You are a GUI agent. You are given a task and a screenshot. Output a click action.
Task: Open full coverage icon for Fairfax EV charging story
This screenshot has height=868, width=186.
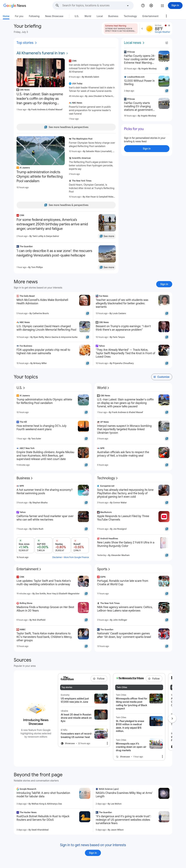coord(167,116)
